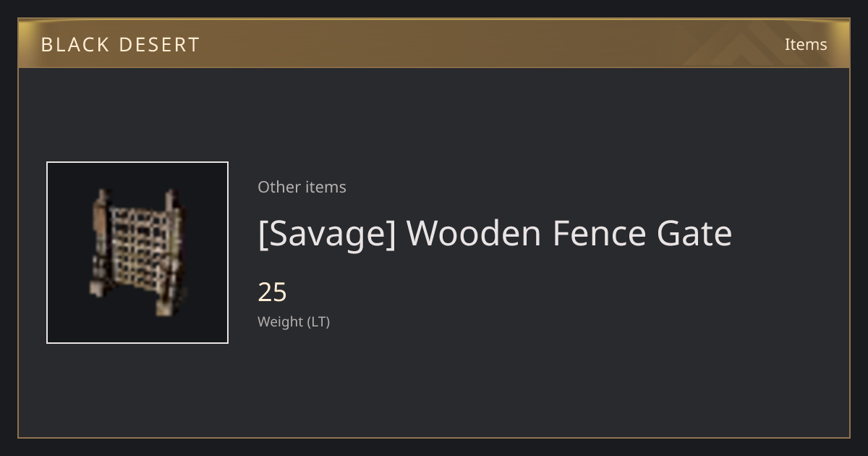Click the empty center of the gold banner
This screenshot has height=456, width=868.
pyautogui.click(x=434, y=43)
